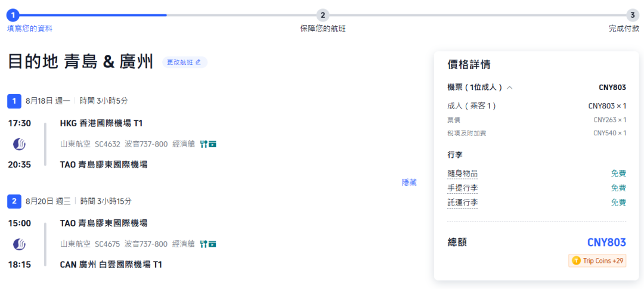Image resolution: width=644 pixels, height=289 pixels.
Task: Click the CAN 廣州 白雲國際機場 T1 text
Action: pyautogui.click(x=111, y=265)
